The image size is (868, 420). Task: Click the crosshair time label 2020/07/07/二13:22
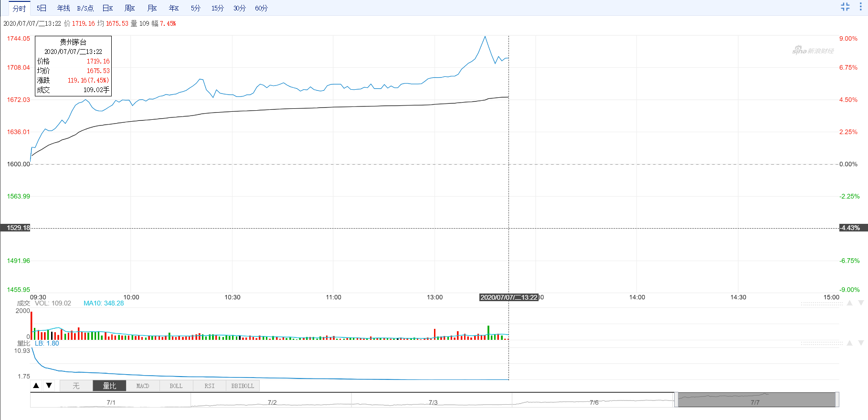(509, 297)
